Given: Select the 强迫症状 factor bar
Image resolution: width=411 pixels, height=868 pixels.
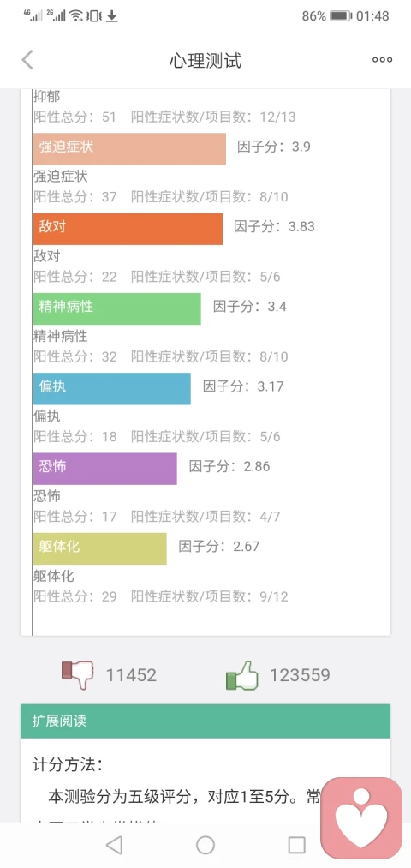Looking at the screenshot, I should click(x=129, y=149).
